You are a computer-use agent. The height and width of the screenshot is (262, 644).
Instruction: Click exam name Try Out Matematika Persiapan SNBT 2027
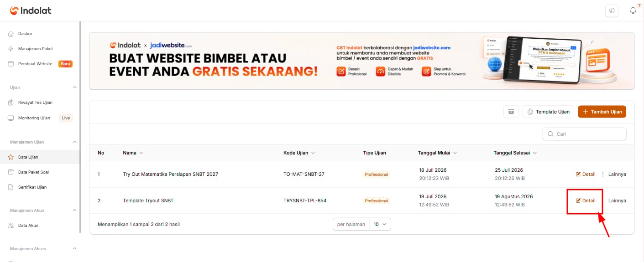(x=171, y=174)
